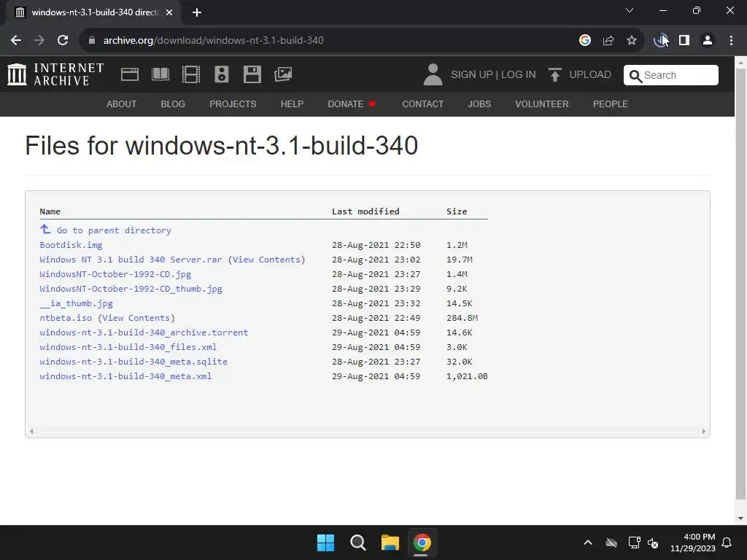Open WindowsNT-October-1992-CD_thumb.jpg

pyautogui.click(x=131, y=289)
